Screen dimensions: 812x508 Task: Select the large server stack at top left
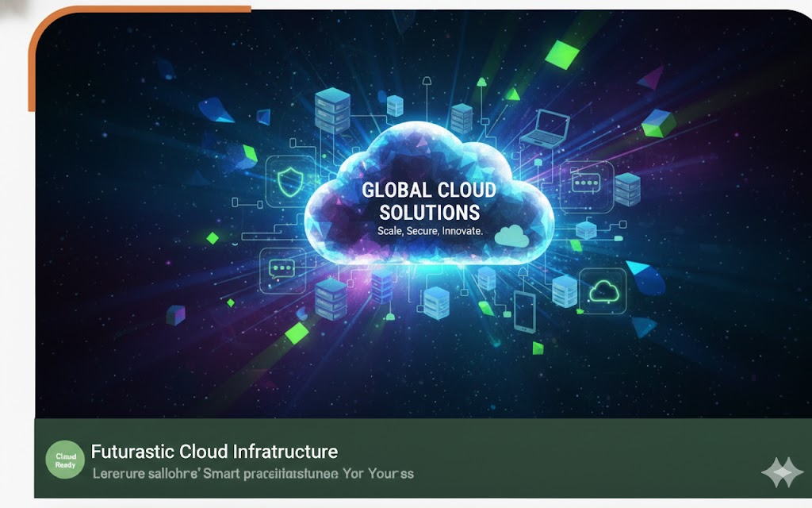[331, 110]
